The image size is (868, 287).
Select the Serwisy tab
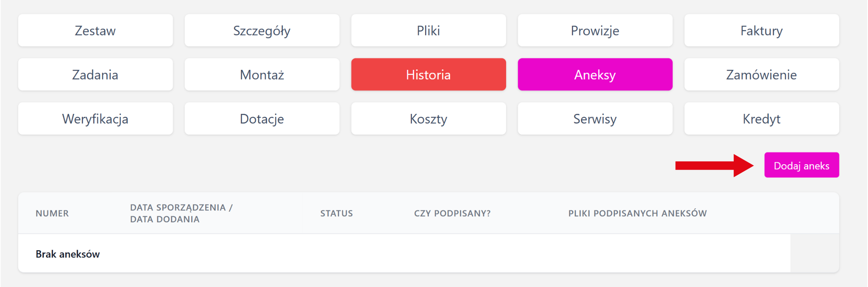(595, 119)
